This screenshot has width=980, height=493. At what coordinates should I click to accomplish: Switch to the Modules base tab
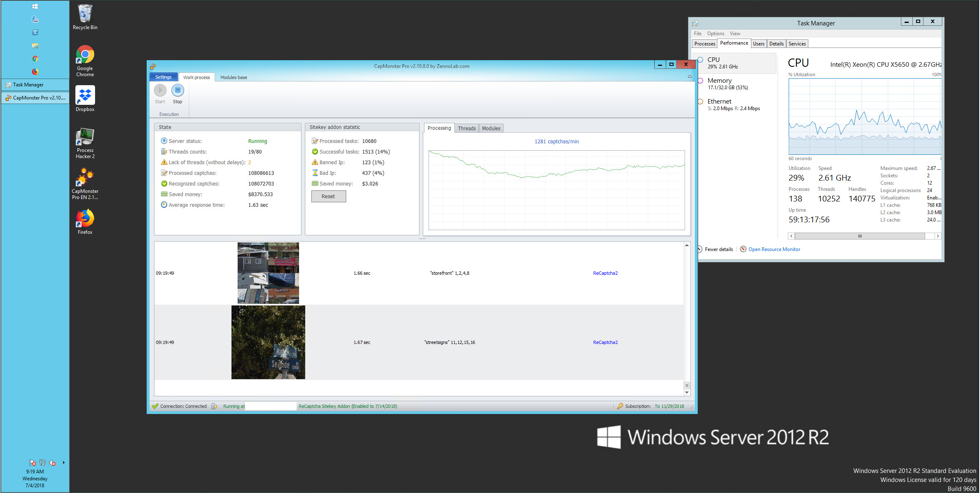click(234, 77)
